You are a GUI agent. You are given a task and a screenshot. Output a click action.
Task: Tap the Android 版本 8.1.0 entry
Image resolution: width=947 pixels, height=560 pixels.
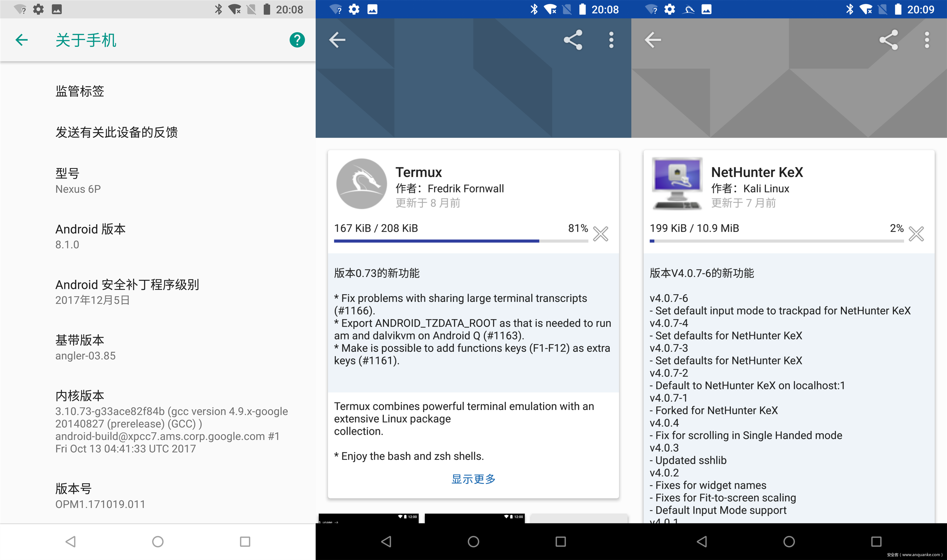click(91, 236)
